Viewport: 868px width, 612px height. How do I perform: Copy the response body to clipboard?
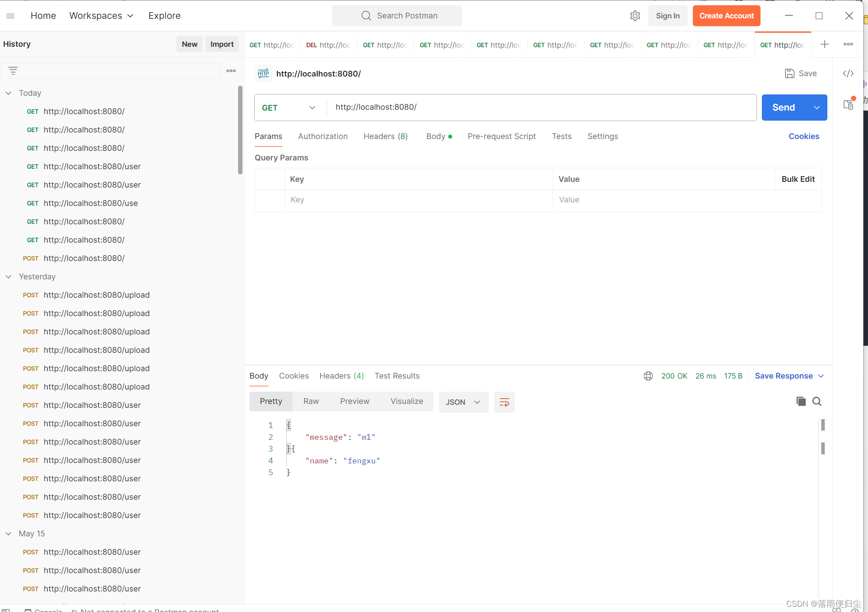coord(801,401)
